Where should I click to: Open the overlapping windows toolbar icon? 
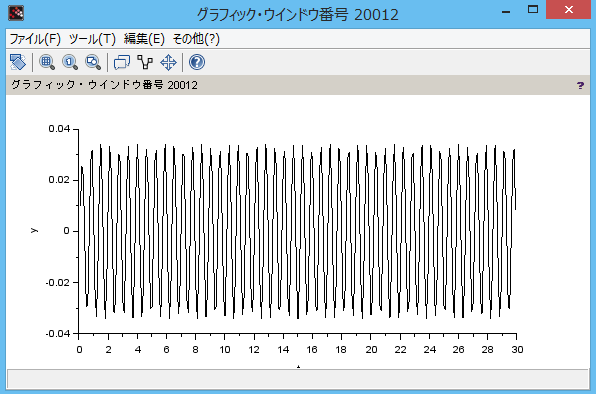pyautogui.click(x=122, y=62)
